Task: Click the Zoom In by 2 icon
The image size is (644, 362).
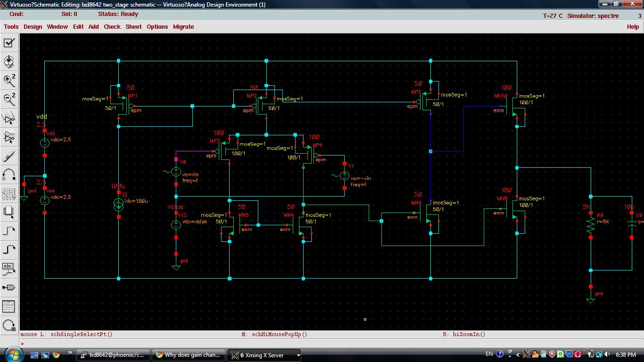Action: [x=9, y=80]
